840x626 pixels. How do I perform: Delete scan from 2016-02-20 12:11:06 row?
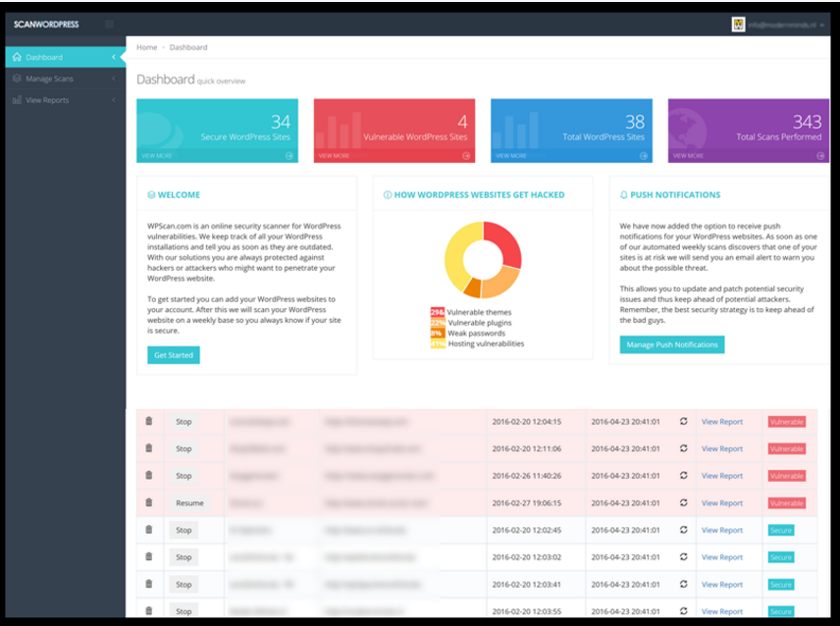(149, 447)
